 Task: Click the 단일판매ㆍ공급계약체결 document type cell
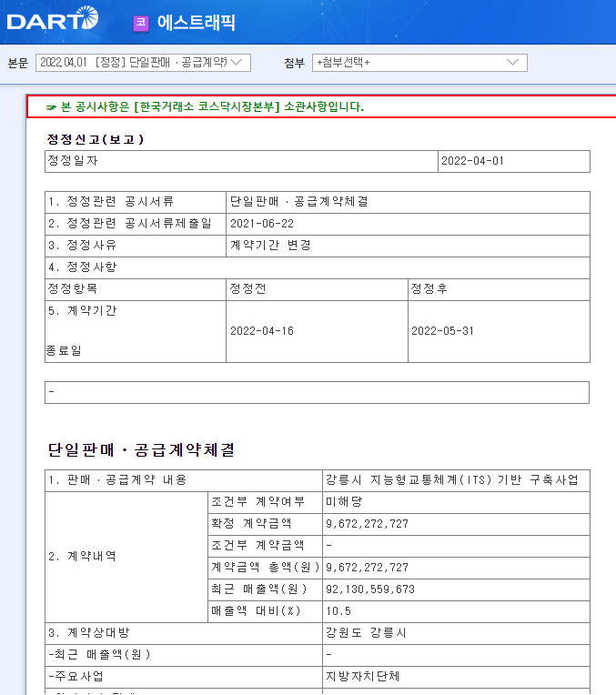tap(408, 202)
